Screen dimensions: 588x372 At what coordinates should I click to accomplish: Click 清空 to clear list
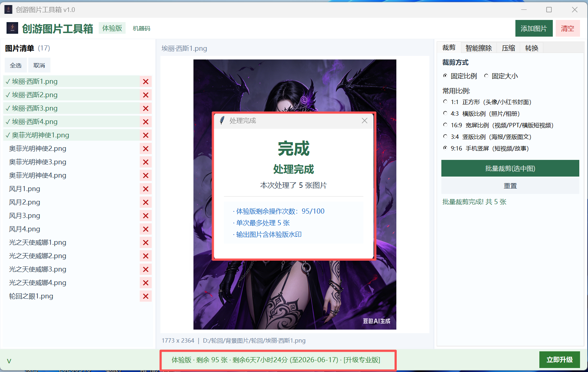568,28
